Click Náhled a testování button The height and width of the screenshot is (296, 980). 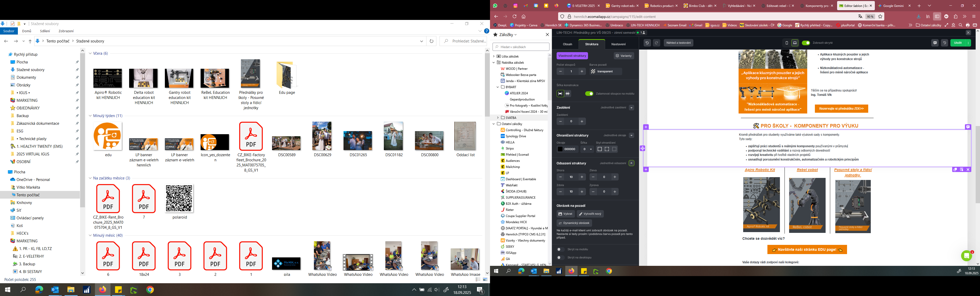(678, 43)
